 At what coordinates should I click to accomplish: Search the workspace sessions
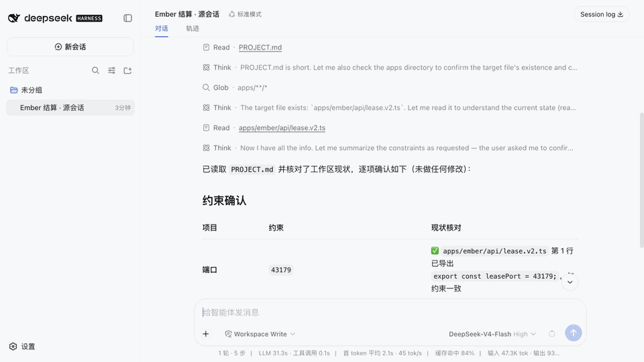click(95, 70)
